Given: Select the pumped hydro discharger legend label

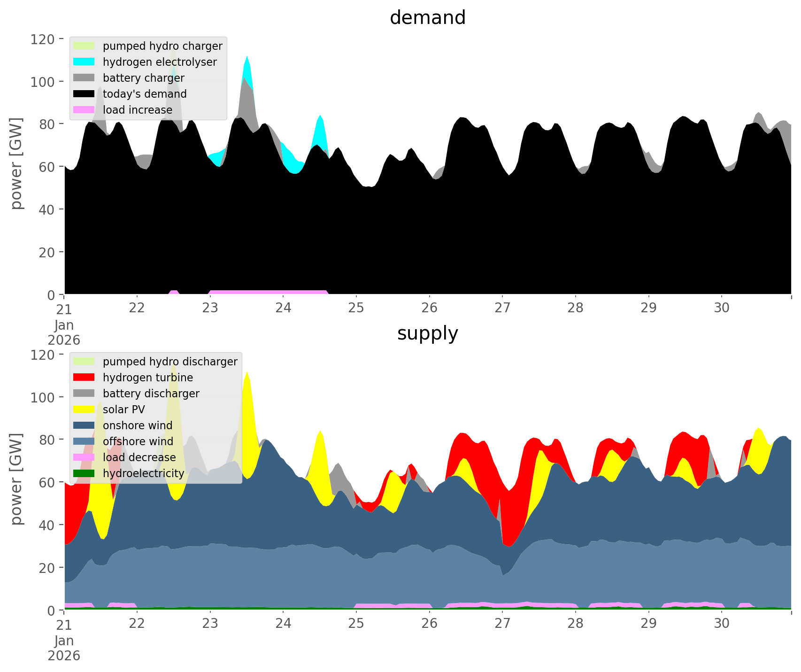Looking at the screenshot, I should [x=170, y=362].
